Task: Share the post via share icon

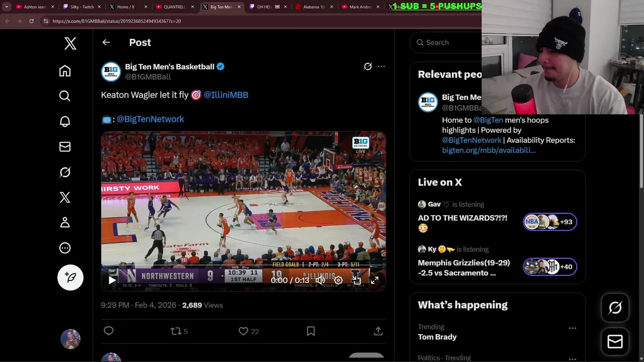Action: pos(378,331)
